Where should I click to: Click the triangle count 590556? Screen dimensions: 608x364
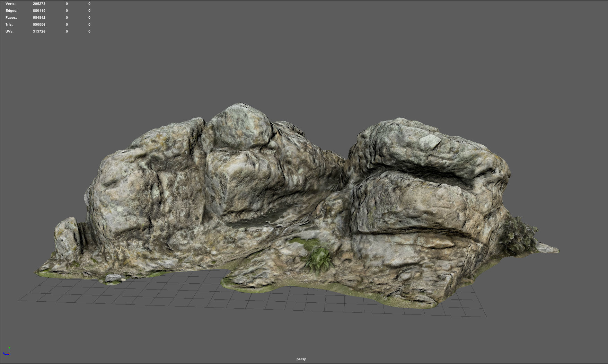(39, 25)
